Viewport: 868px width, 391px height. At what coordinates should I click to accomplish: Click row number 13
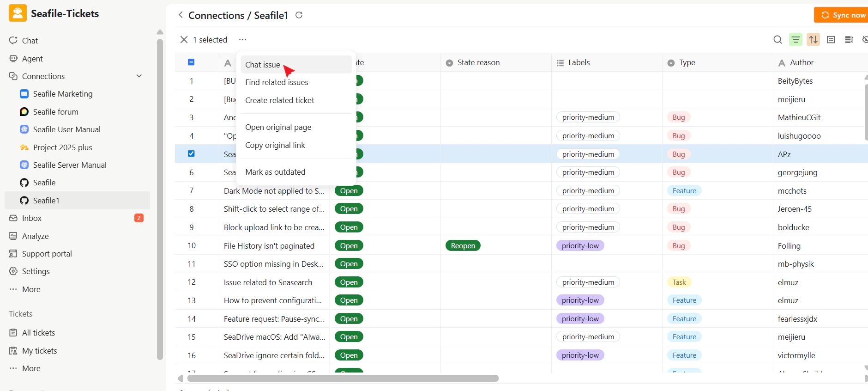pos(192,300)
